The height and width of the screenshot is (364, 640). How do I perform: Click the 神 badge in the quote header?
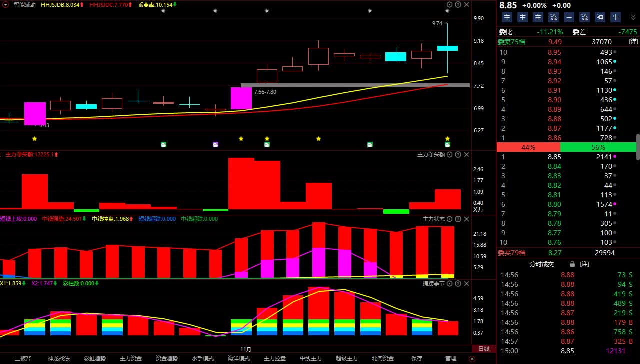pyautogui.click(x=600, y=17)
